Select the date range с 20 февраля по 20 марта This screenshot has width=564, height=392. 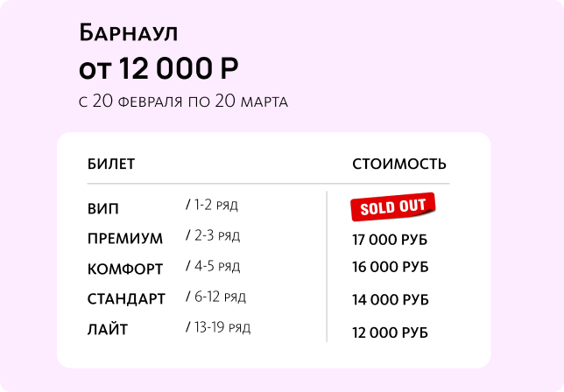click(x=183, y=101)
